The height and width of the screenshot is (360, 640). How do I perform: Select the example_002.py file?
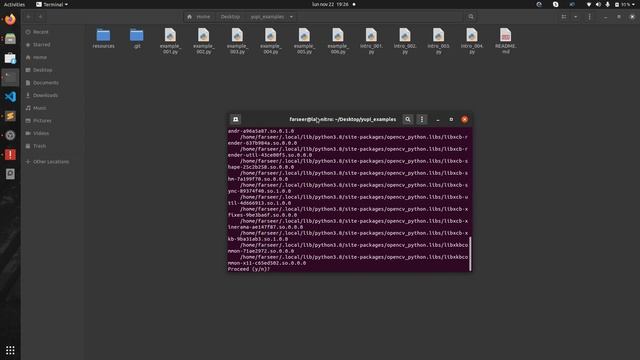204,41
